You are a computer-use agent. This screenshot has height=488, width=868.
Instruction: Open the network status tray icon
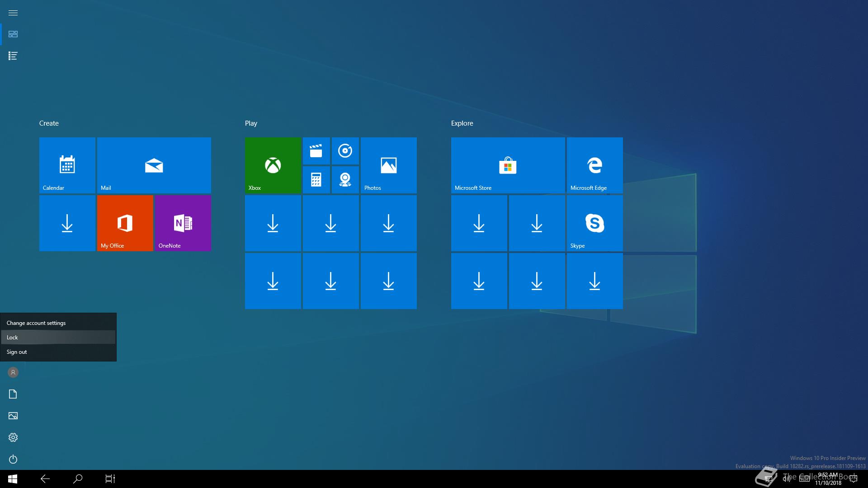coord(768,479)
